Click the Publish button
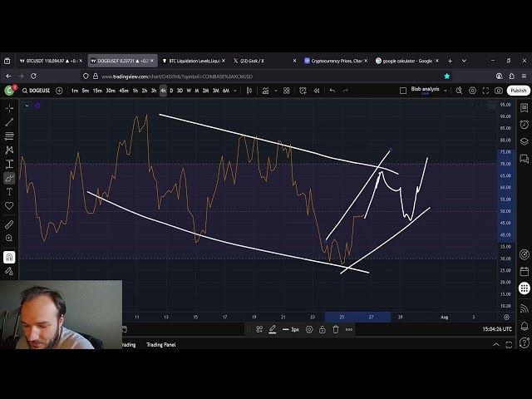The height and width of the screenshot is (399, 532). (x=519, y=91)
